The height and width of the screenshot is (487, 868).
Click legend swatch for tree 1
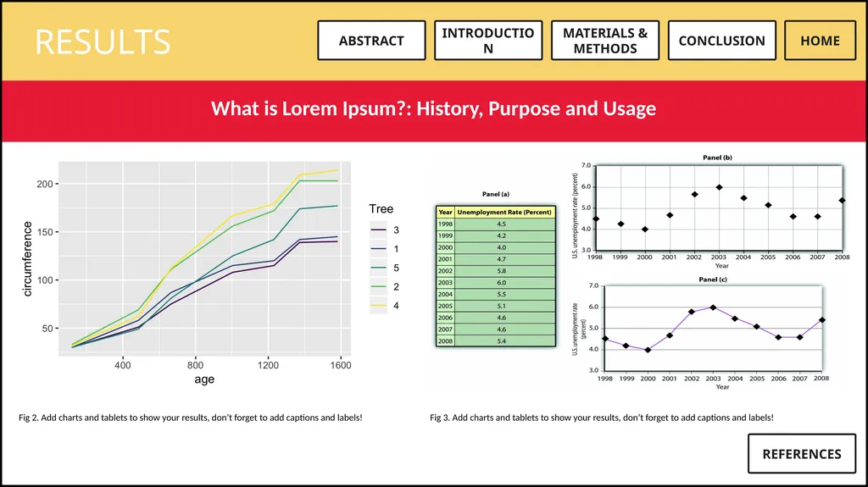pos(378,249)
